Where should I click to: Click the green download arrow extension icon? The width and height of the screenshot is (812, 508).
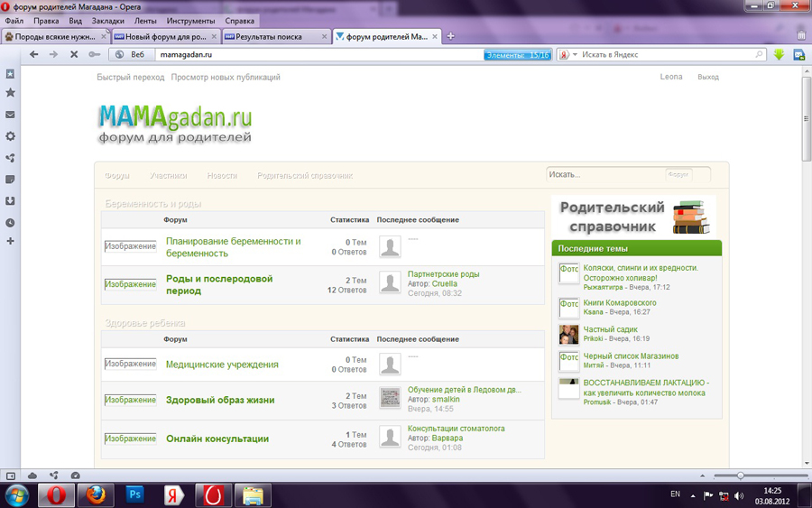(x=779, y=55)
